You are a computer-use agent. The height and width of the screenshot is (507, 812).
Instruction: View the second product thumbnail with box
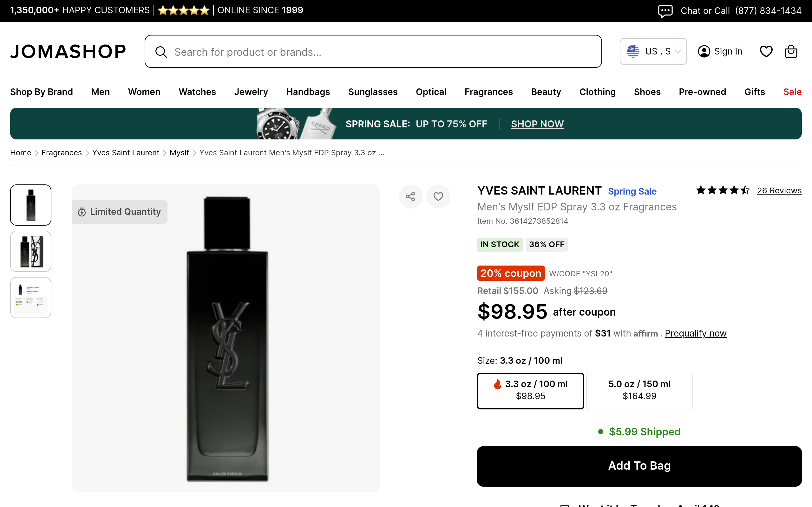pos(31,251)
